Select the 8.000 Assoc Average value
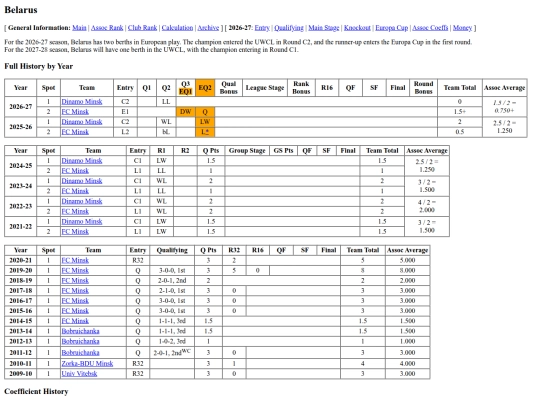The image size is (540, 405). [x=407, y=270]
